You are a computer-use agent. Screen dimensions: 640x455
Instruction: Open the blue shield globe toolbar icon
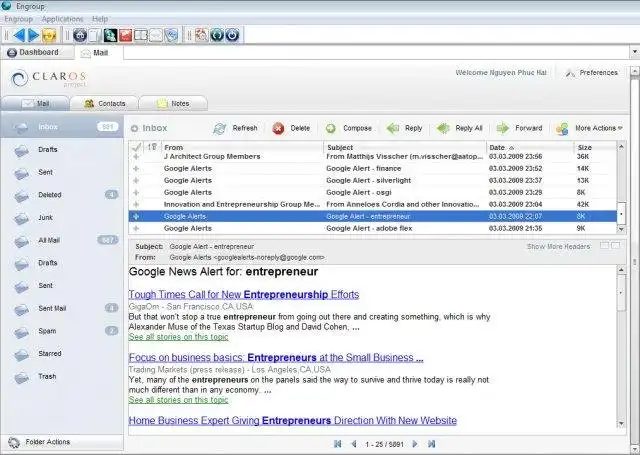(171, 35)
